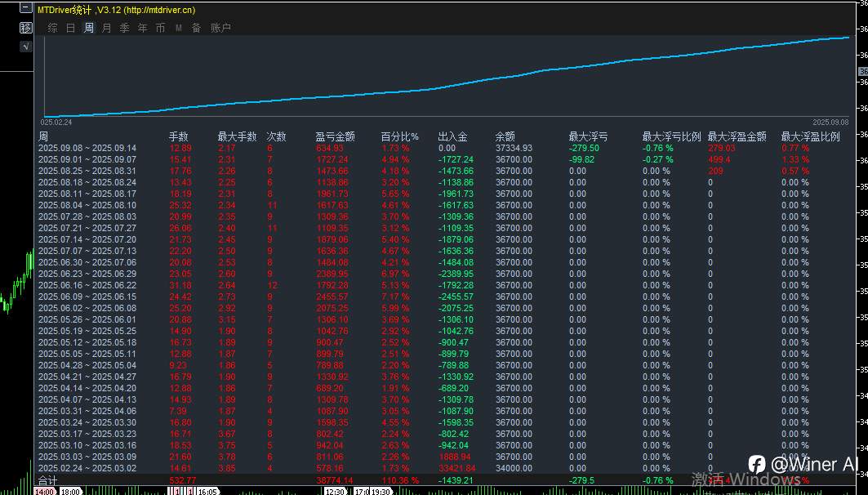The height and width of the screenshot is (495, 868).
Task: Open the 季 quarterly statistics tab
Action: pos(124,27)
